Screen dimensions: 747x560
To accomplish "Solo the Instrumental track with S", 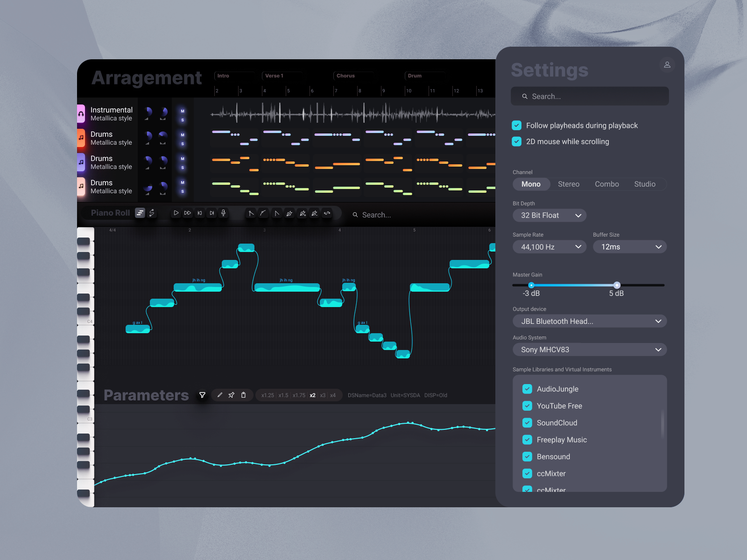I will [x=183, y=120].
